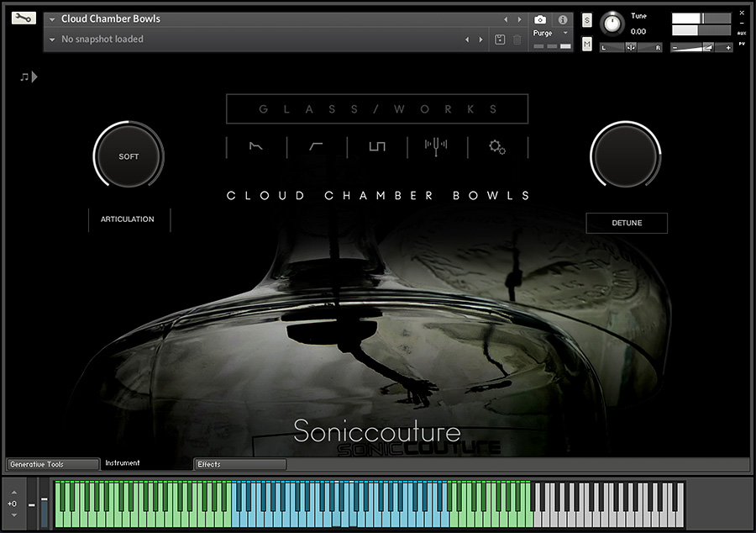Switch to the Effects tab
Screen dimensions: 756x533
tap(239, 464)
